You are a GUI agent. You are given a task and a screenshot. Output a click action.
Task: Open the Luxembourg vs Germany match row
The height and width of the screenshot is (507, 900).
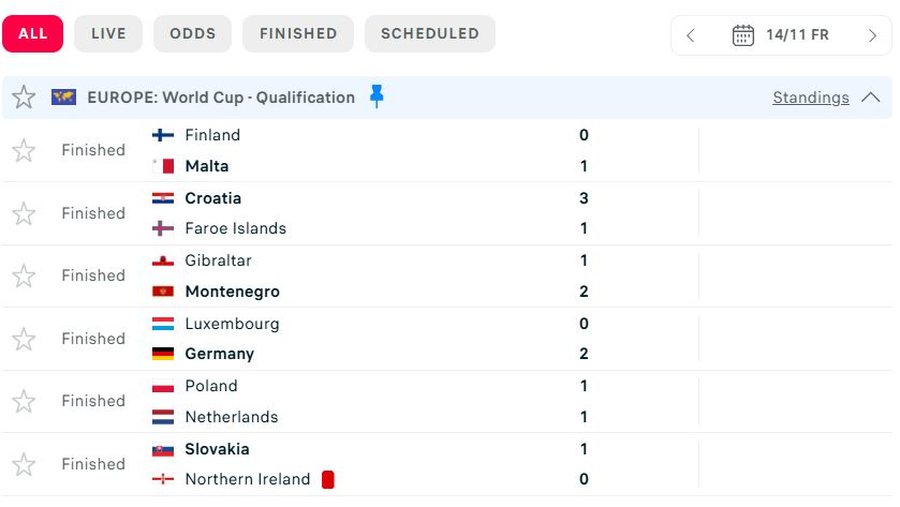tap(400, 339)
